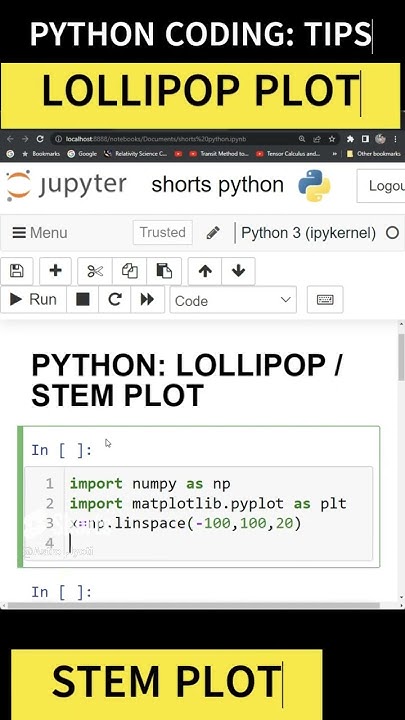Open the browser extensions puzzle icon

(x=350, y=139)
